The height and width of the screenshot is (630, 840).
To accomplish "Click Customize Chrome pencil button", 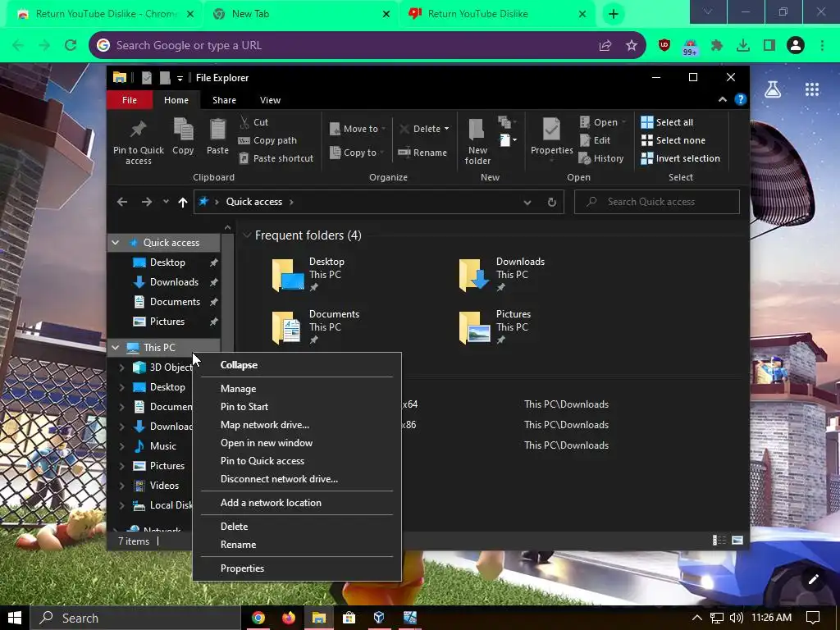I will 814,579.
